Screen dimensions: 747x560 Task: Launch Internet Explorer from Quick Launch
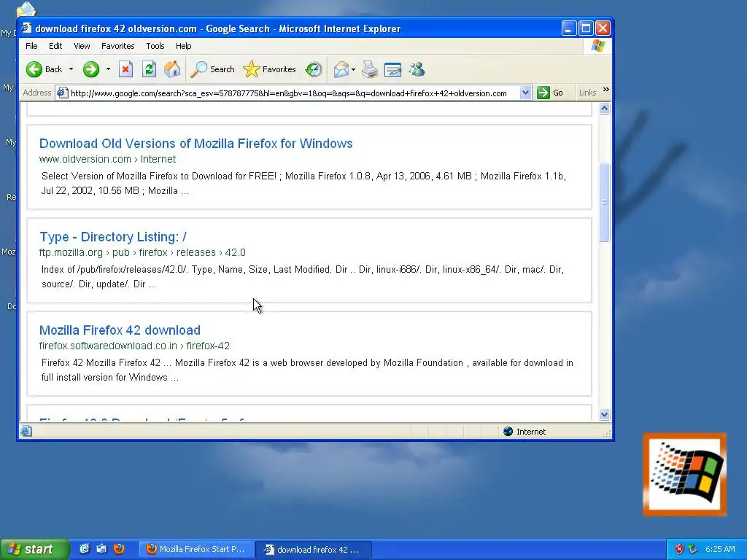(x=85, y=549)
